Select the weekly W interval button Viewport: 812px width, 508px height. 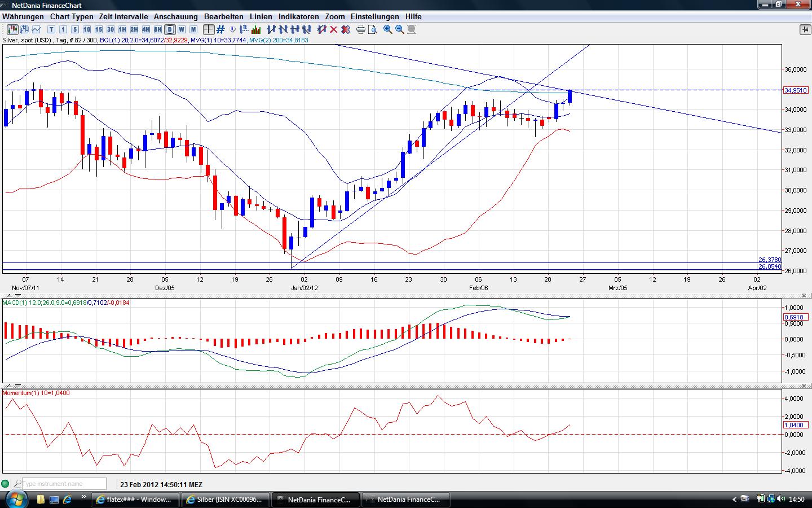point(182,29)
